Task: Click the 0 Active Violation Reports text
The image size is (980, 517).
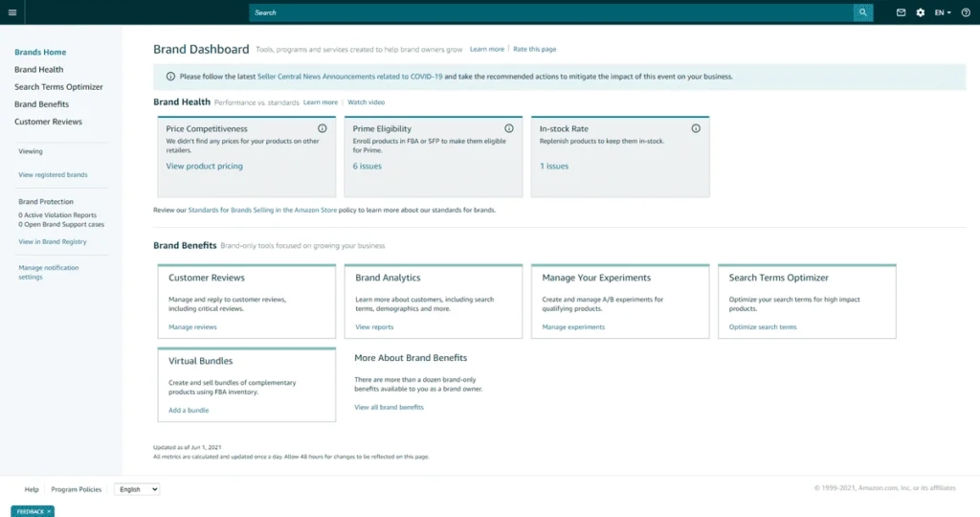Action: tap(57, 215)
